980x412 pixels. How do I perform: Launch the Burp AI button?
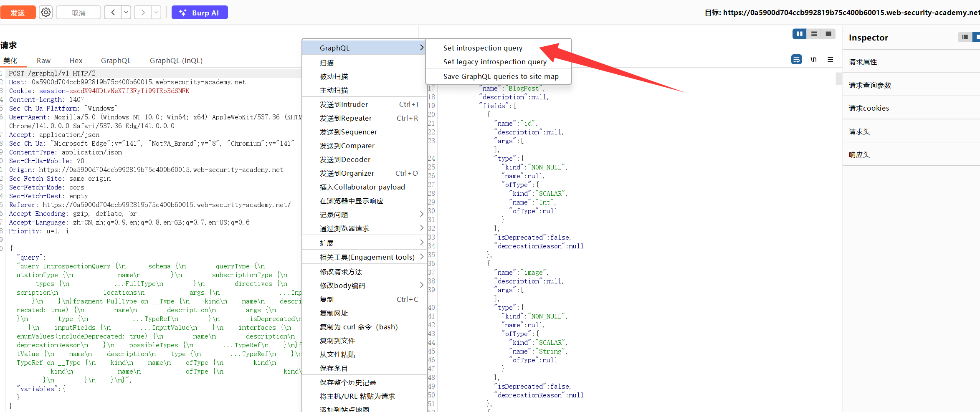click(x=200, y=13)
